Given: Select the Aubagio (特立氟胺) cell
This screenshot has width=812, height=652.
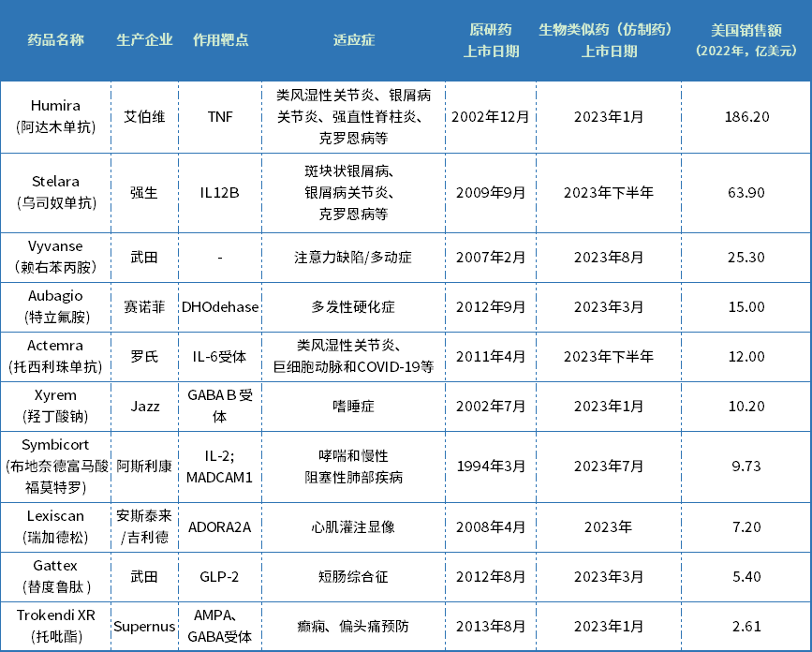Looking at the screenshot, I should click(x=55, y=306).
